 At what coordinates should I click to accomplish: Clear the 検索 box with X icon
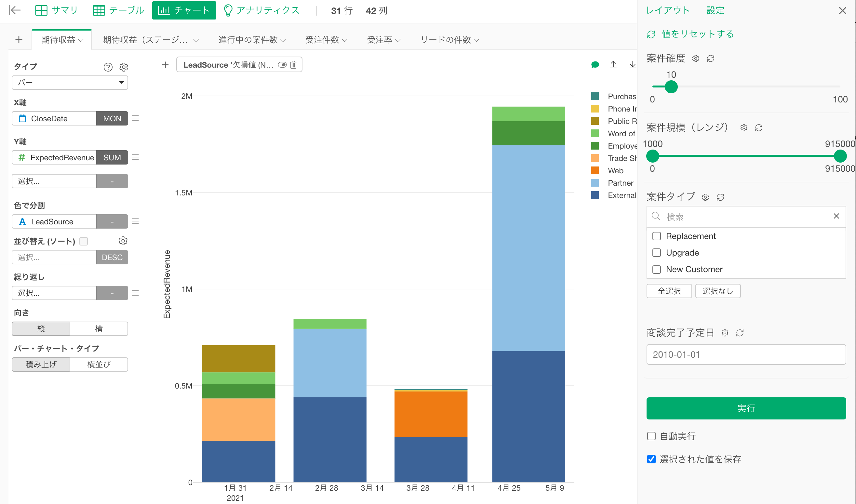point(836,216)
